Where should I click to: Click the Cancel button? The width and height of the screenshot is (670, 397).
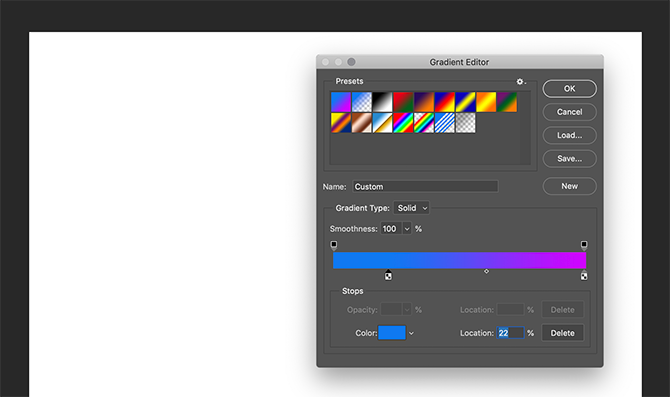[x=570, y=112]
